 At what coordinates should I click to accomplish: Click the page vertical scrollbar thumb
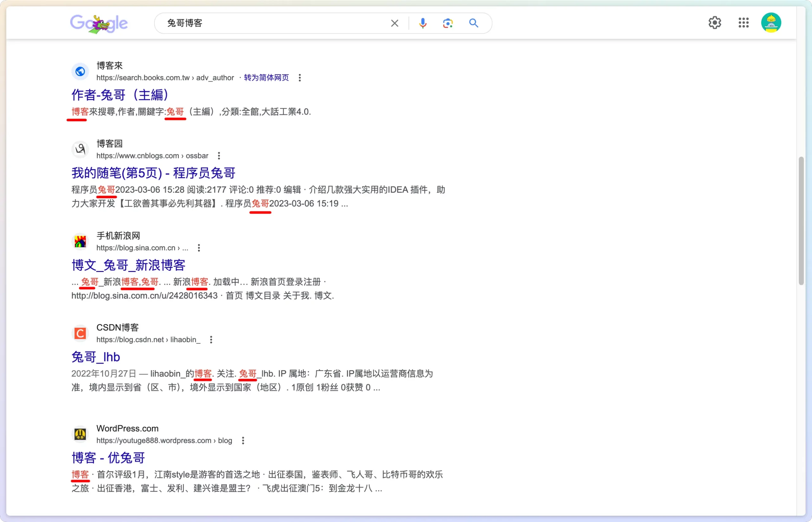tap(801, 221)
